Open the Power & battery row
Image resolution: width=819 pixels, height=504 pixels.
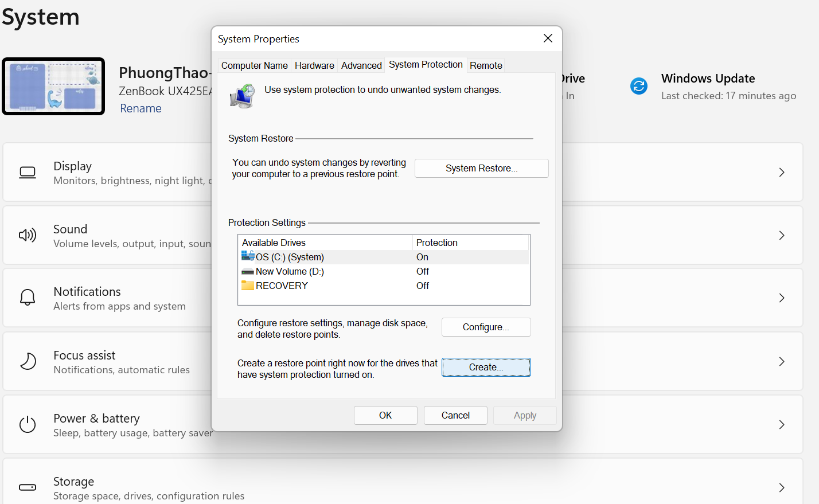coord(403,424)
